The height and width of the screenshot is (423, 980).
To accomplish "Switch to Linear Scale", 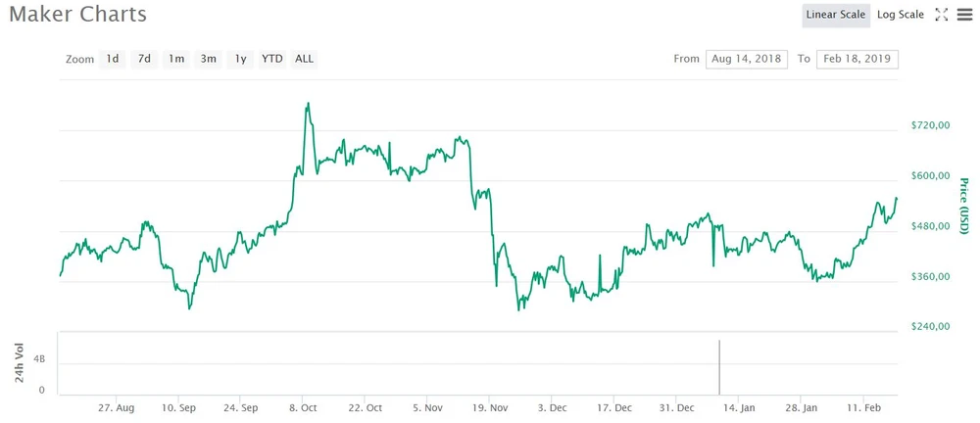I will click(835, 15).
